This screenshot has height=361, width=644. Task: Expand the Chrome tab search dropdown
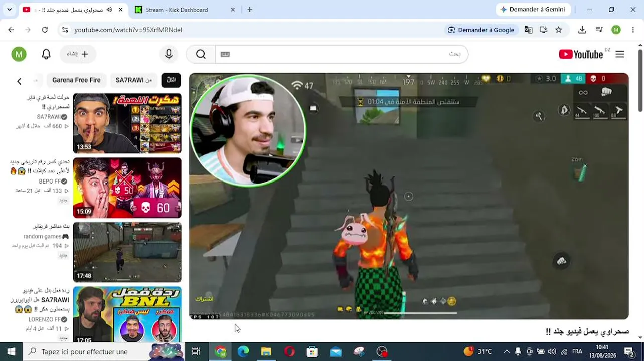(9, 10)
